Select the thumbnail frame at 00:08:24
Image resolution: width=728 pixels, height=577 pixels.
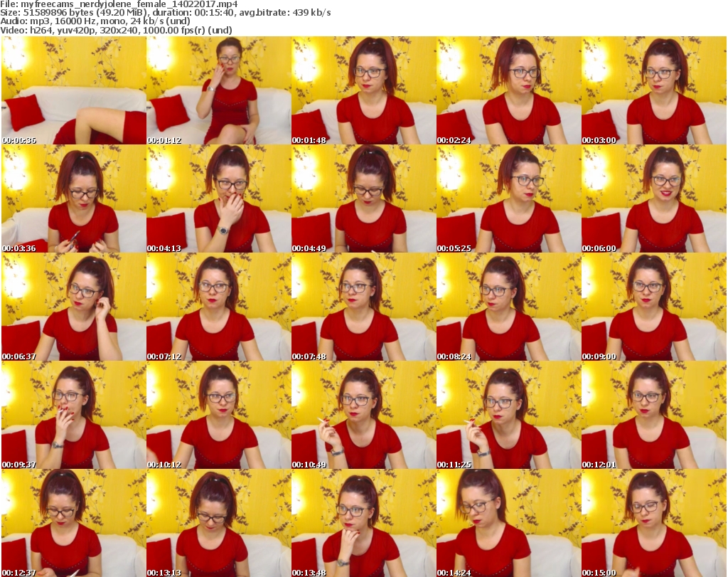click(x=509, y=307)
